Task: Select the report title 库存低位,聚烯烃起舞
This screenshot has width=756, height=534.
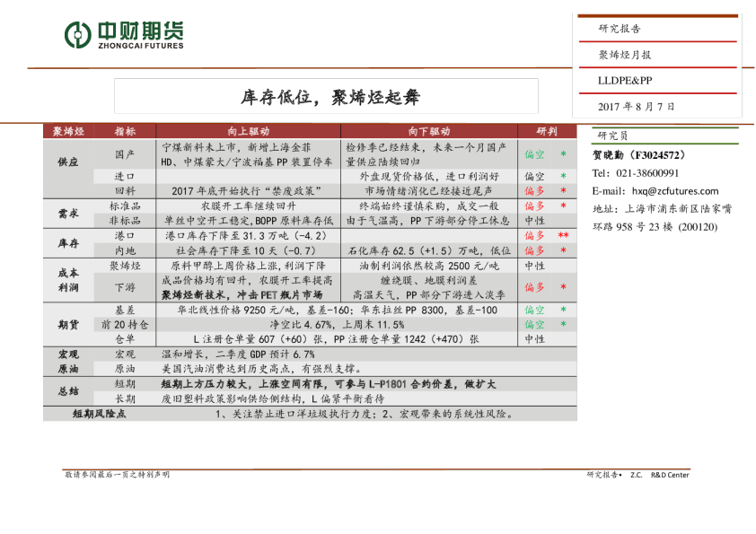Action: [330, 97]
